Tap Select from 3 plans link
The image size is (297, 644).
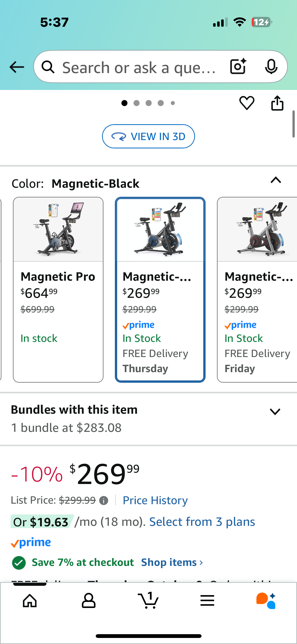(202, 522)
